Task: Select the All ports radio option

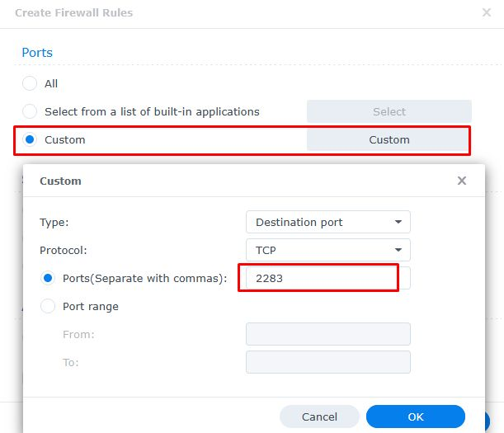Action: point(30,83)
